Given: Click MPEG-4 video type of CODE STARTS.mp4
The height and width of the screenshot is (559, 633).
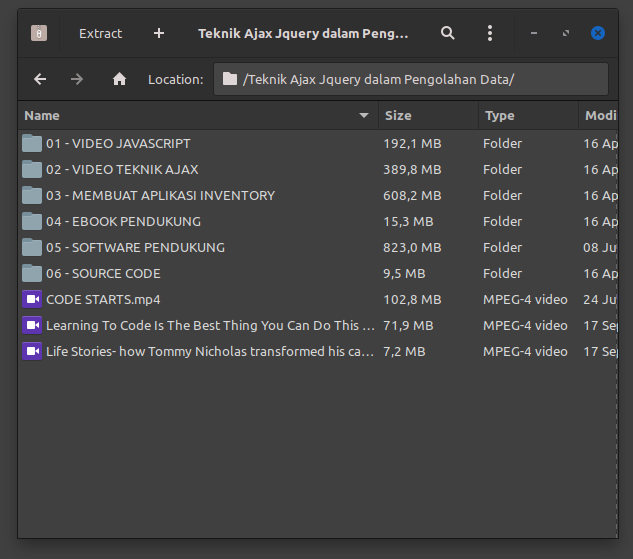Looking at the screenshot, I should [x=525, y=299].
